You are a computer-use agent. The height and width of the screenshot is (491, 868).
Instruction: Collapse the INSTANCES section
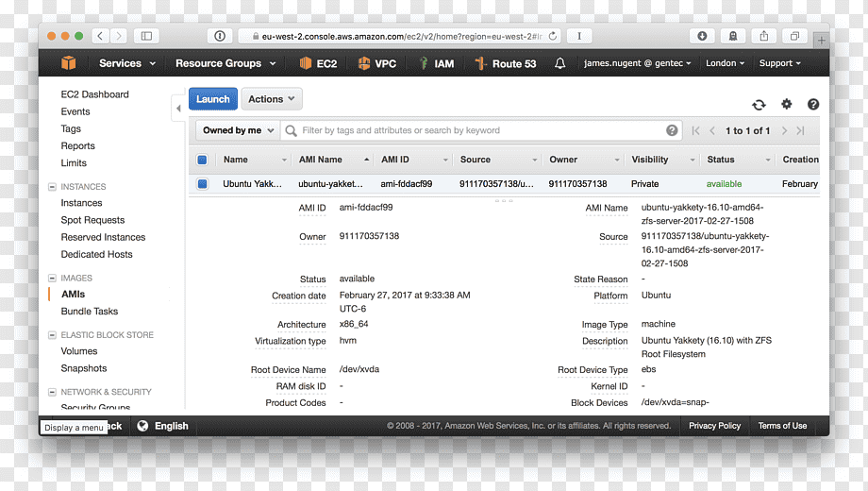pyautogui.click(x=52, y=187)
